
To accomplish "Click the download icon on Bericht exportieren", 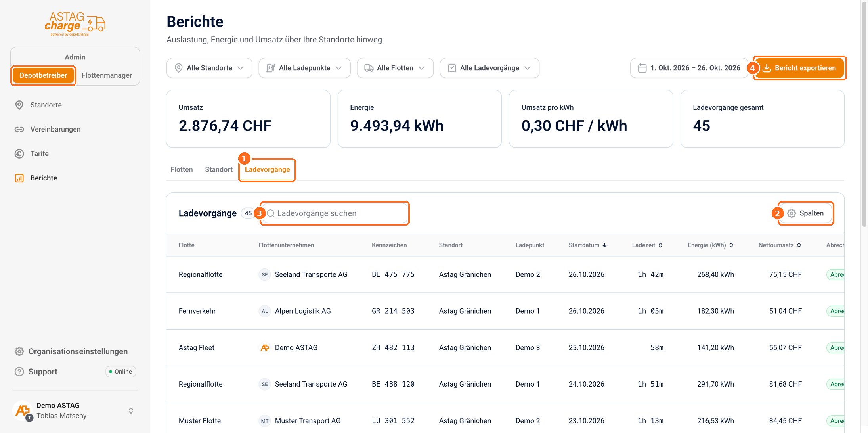I will pos(767,68).
